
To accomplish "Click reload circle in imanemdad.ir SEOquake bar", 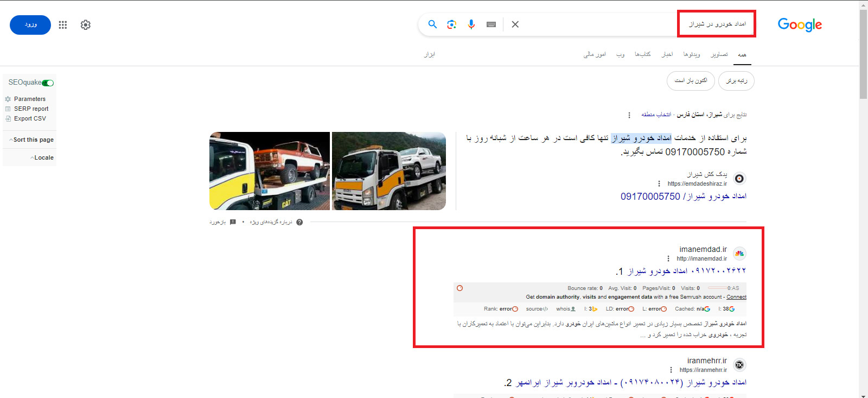I will tap(460, 288).
